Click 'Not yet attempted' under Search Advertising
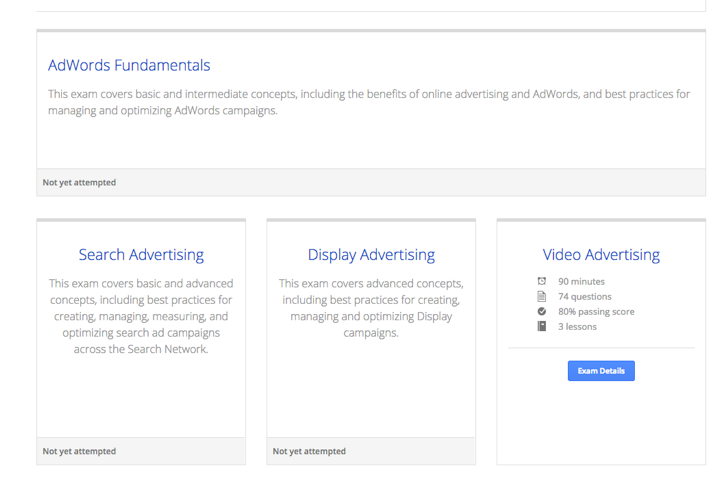720x477 pixels. (x=79, y=451)
